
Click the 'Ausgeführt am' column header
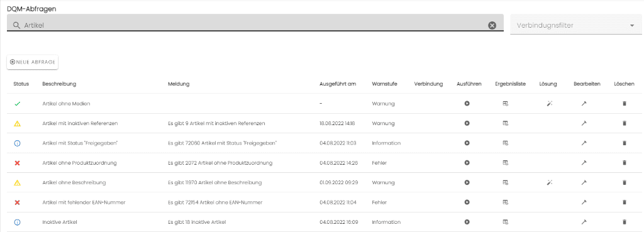click(x=338, y=84)
